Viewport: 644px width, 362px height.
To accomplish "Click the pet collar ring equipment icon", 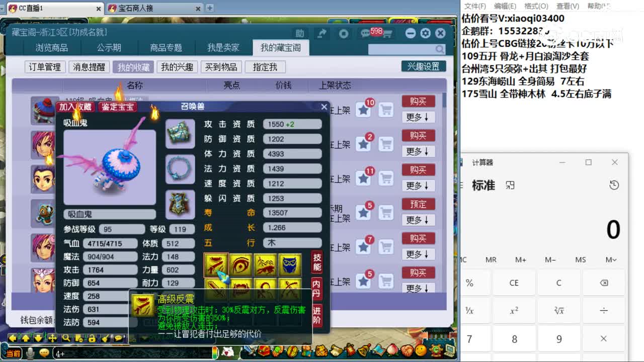I will (x=180, y=169).
